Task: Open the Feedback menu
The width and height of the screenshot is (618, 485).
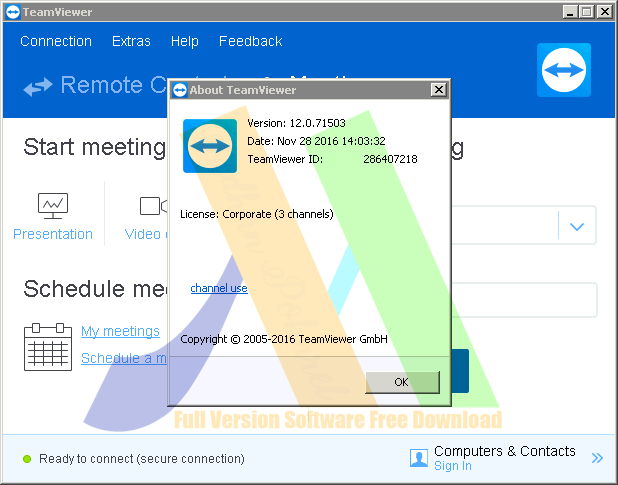Action: [251, 41]
